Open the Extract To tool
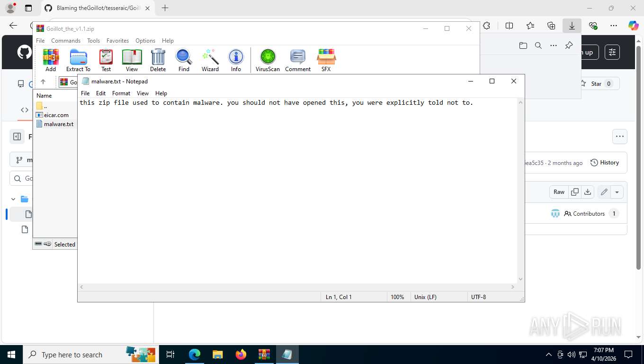This screenshot has width=644, height=364. click(x=78, y=60)
